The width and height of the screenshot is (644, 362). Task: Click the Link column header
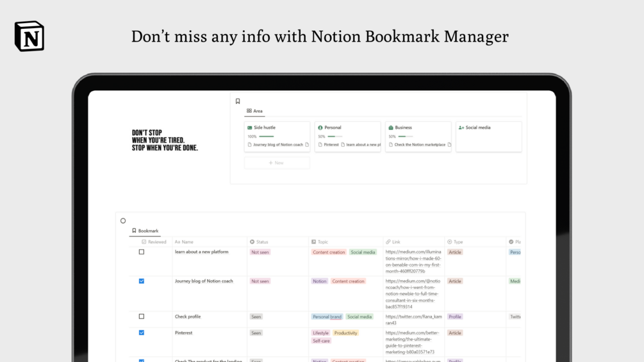tap(393, 242)
